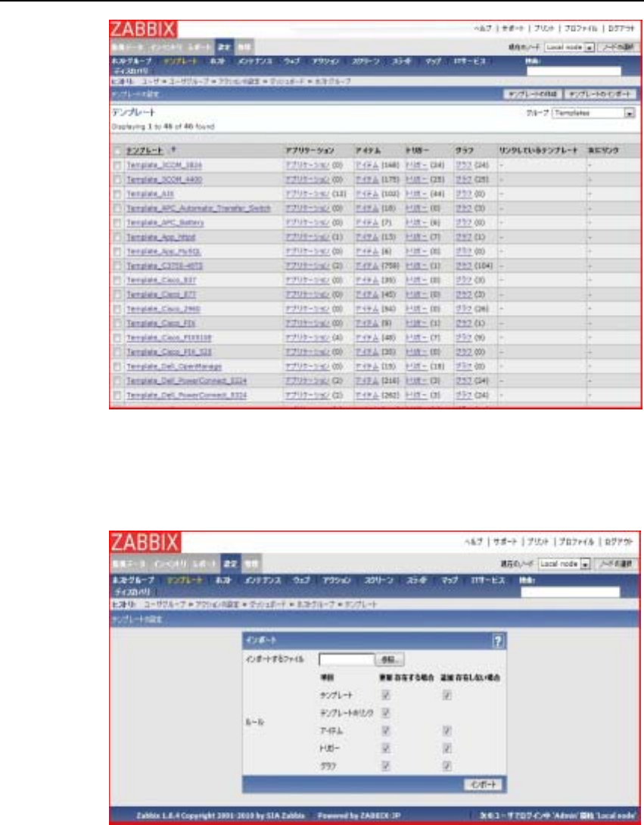Click search field on template list page
Image resolution: width=644 pixels, height=825 pixels.
[x=574, y=71]
